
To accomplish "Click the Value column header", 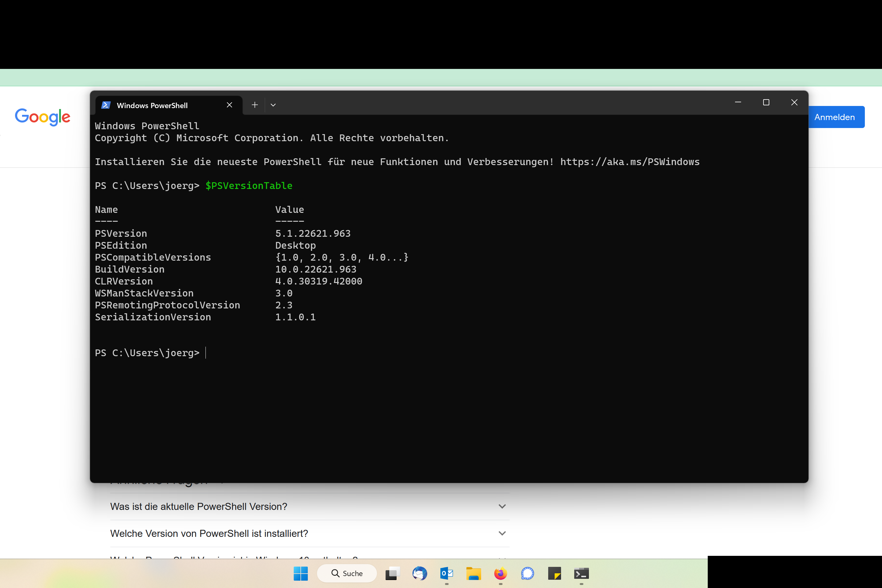I will click(290, 209).
